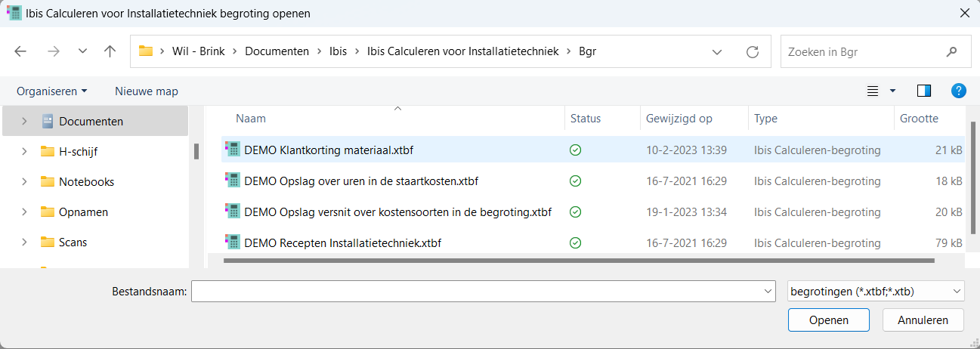The height and width of the screenshot is (349, 980).
Task: Click the Bestandsnaam input field
Action: [478, 291]
